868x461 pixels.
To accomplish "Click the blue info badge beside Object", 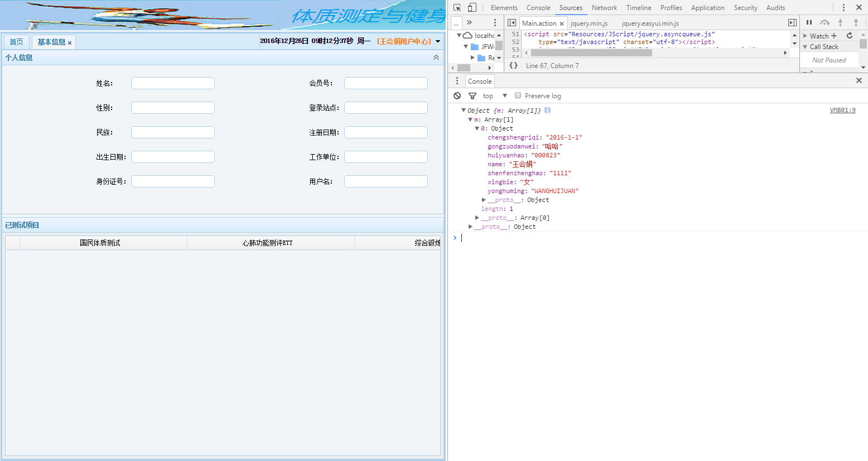I will point(547,111).
